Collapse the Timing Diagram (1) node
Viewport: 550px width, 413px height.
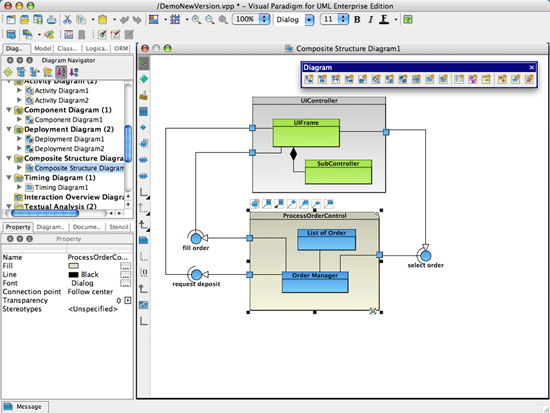(x=9, y=178)
